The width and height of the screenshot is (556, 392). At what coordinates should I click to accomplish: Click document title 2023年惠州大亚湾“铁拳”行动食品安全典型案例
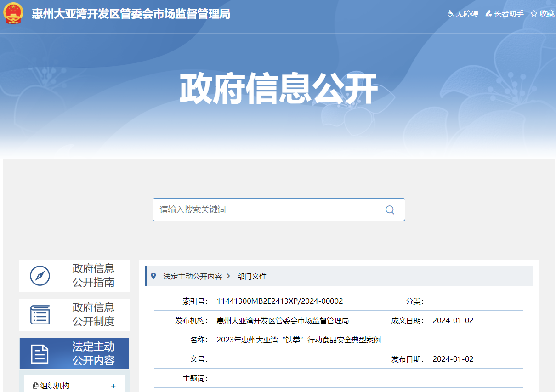click(x=299, y=340)
